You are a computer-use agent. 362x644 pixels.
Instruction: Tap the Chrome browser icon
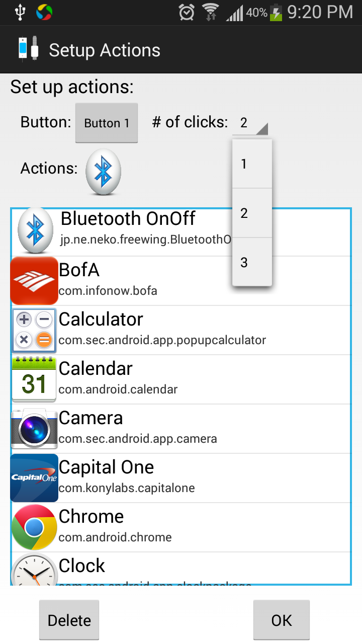[x=34, y=527]
